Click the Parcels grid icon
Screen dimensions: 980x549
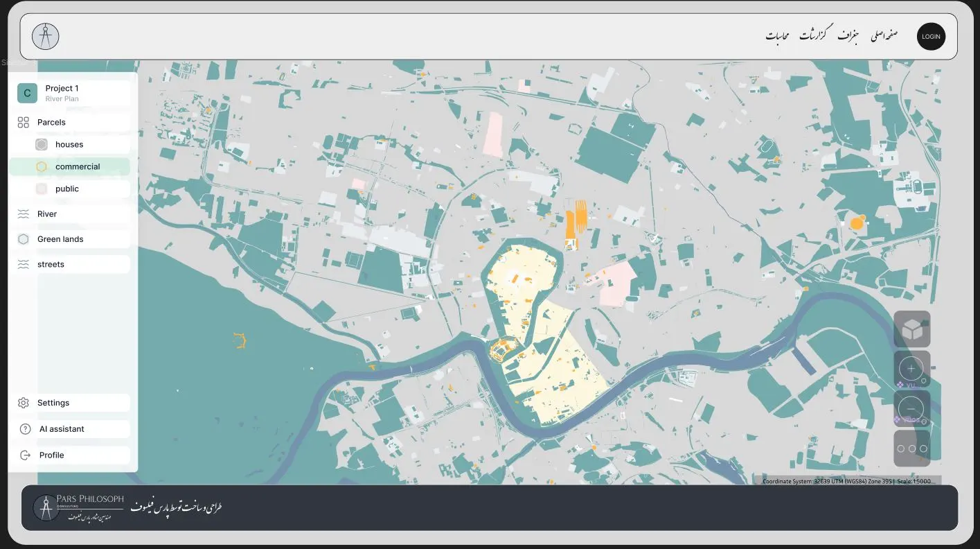[24, 122]
